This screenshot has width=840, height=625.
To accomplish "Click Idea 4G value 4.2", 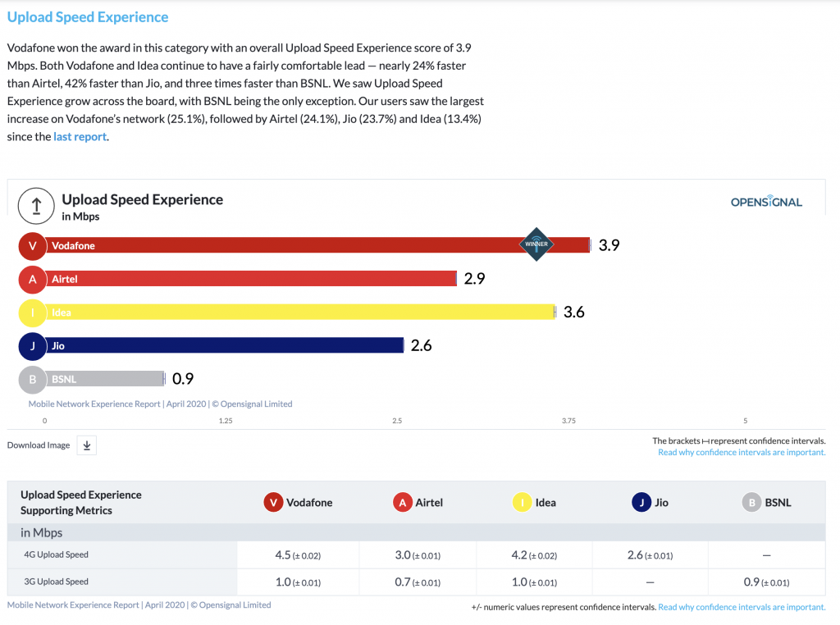I will pos(519,554).
